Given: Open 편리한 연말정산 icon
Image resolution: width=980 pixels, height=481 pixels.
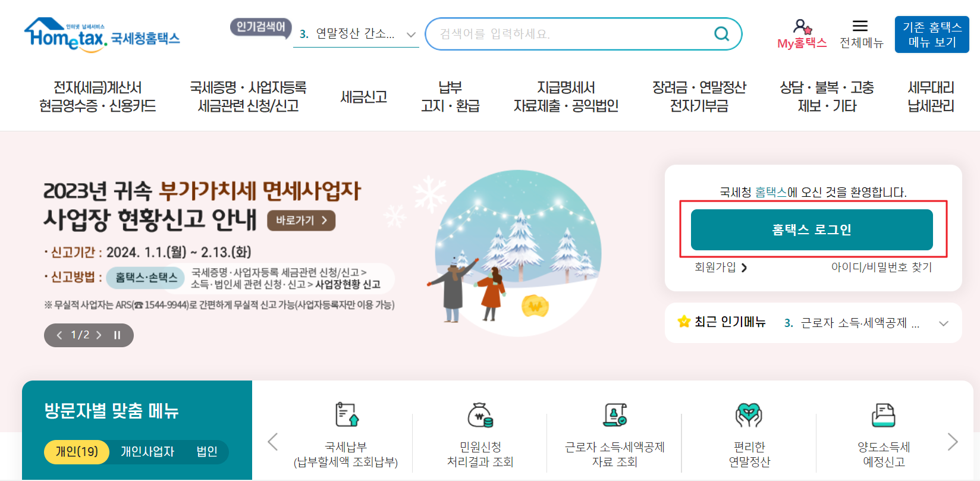Looking at the screenshot, I should 749,415.
